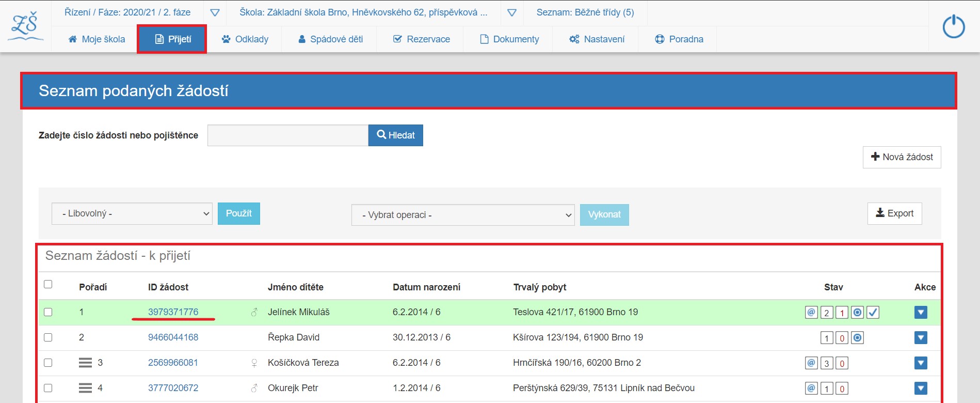Click the Škola: Základní škola Brno label
The height and width of the screenshot is (403, 980).
point(363,12)
